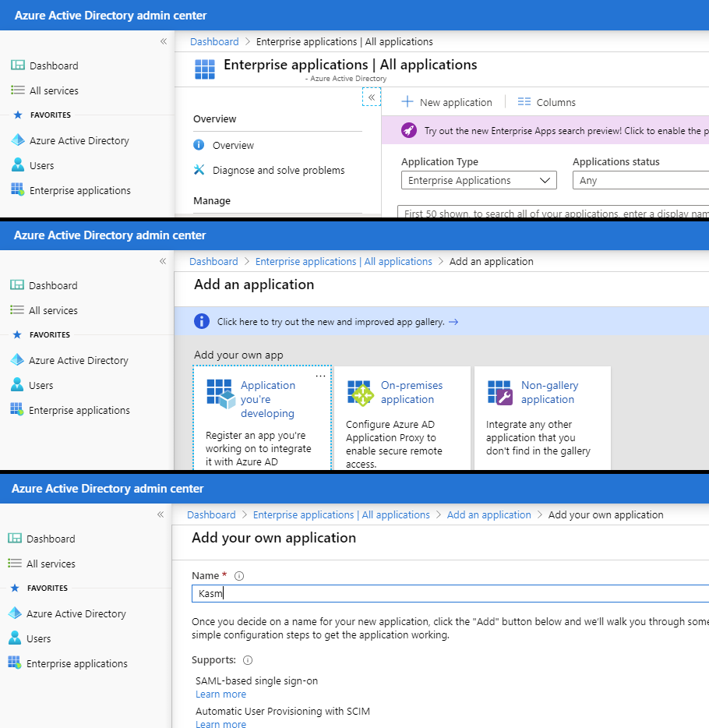Select the Application you're developing tile icon
This screenshot has height=728, width=709.
220,394
